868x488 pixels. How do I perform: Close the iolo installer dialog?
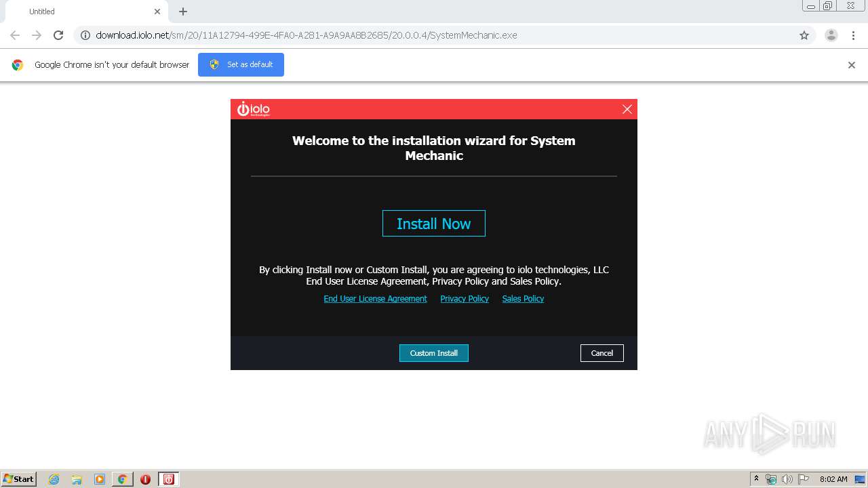click(627, 109)
